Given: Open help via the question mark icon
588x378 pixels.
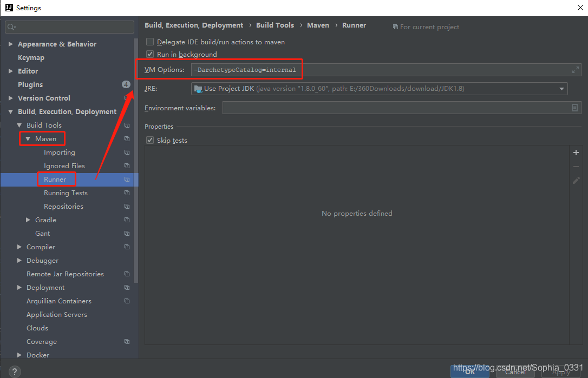Looking at the screenshot, I should click(x=14, y=371).
